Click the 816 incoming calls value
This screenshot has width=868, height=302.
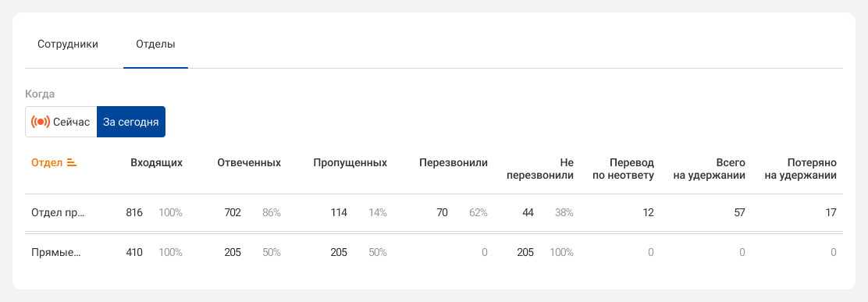(134, 212)
